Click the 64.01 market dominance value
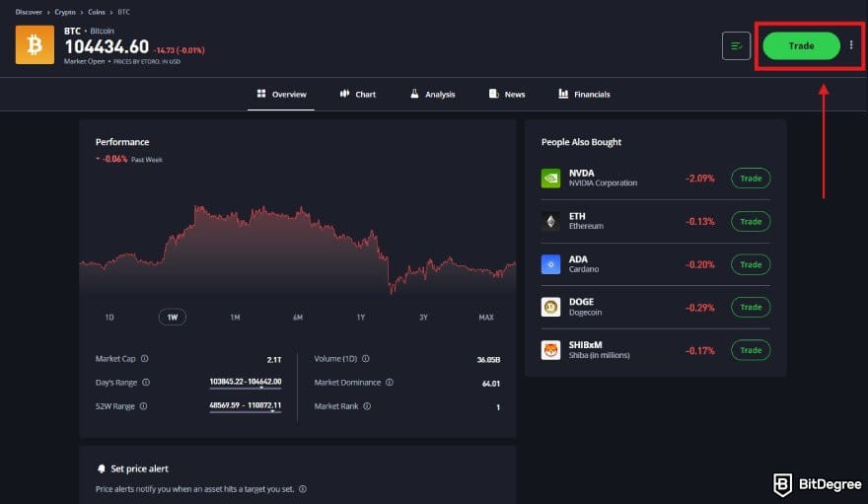Screen dimensions: 868x504 (x=491, y=384)
